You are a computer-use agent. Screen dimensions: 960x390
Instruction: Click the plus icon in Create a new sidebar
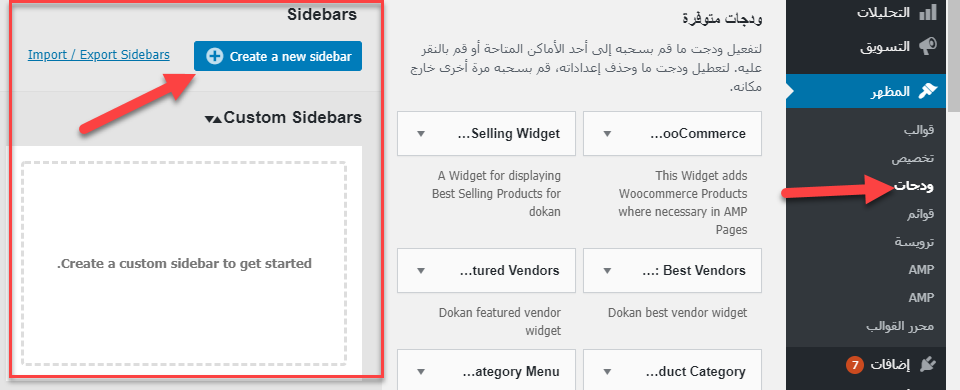coord(215,56)
